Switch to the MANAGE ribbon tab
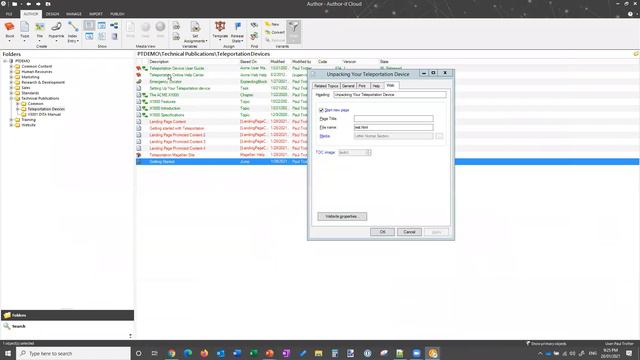Image resolution: width=640 pixels, height=360 pixels. pos(74,14)
